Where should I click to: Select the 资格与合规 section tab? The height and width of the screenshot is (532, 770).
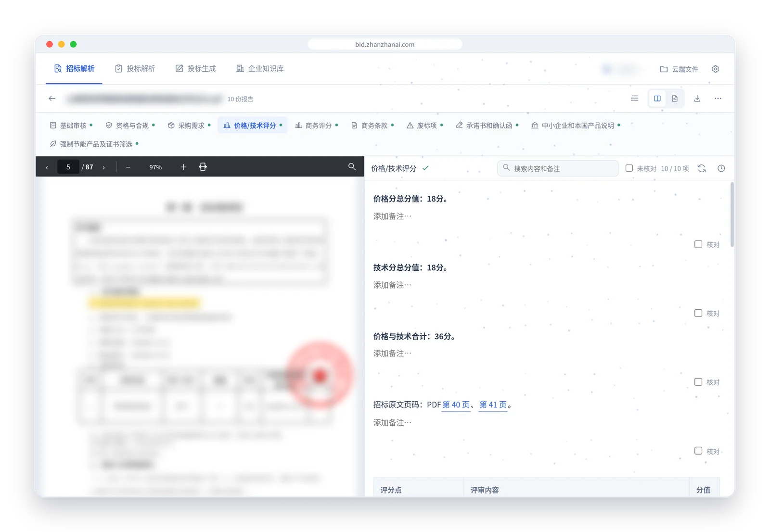pos(130,126)
